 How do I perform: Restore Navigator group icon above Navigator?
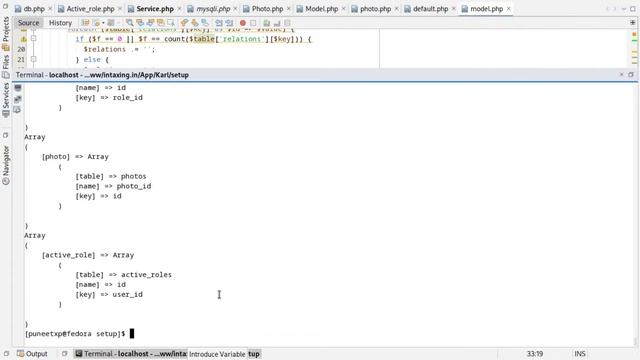(5, 135)
